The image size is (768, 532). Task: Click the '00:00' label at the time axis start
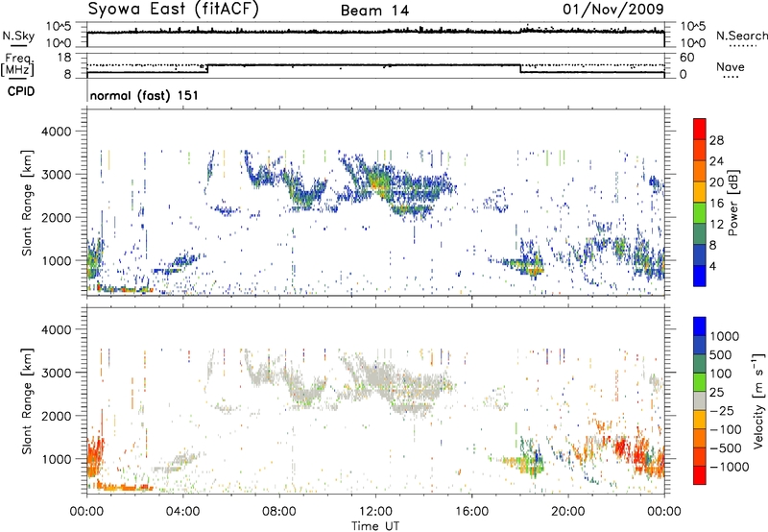pos(86,512)
